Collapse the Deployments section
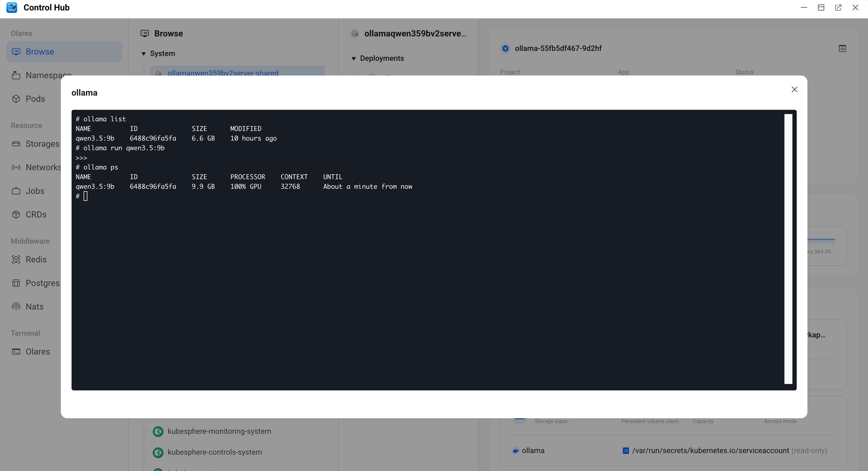 [353, 59]
